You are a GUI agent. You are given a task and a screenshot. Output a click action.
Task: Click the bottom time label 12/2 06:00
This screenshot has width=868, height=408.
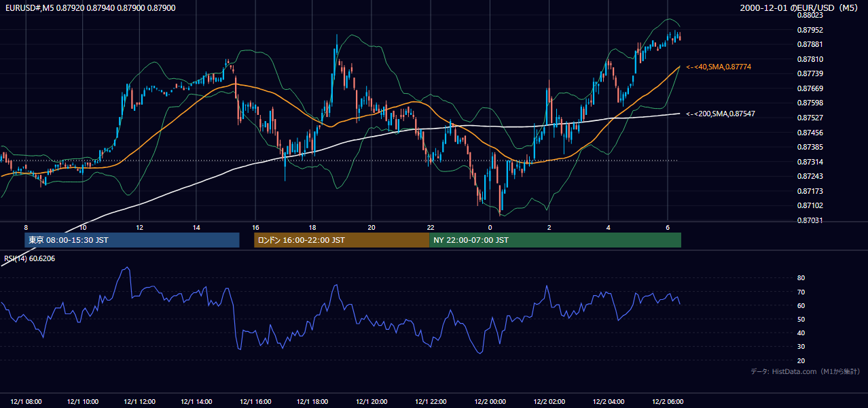click(x=668, y=401)
